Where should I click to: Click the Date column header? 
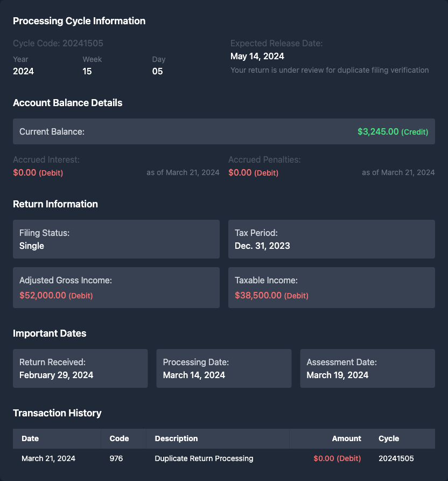pyautogui.click(x=30, y=438)
